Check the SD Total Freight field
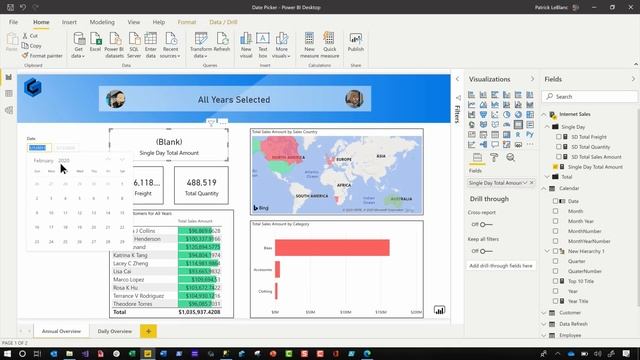 (x=559, y=137)
